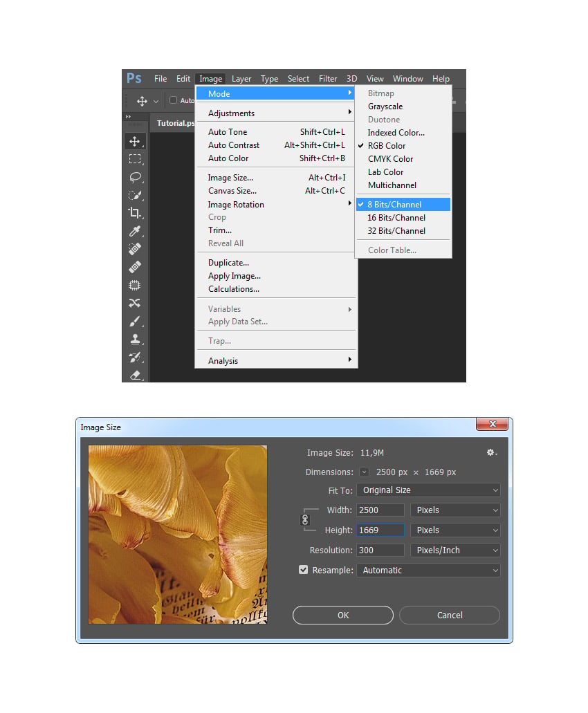Click the Image Size preview thumbnail
588x713 pixels.
click(178, 535)
